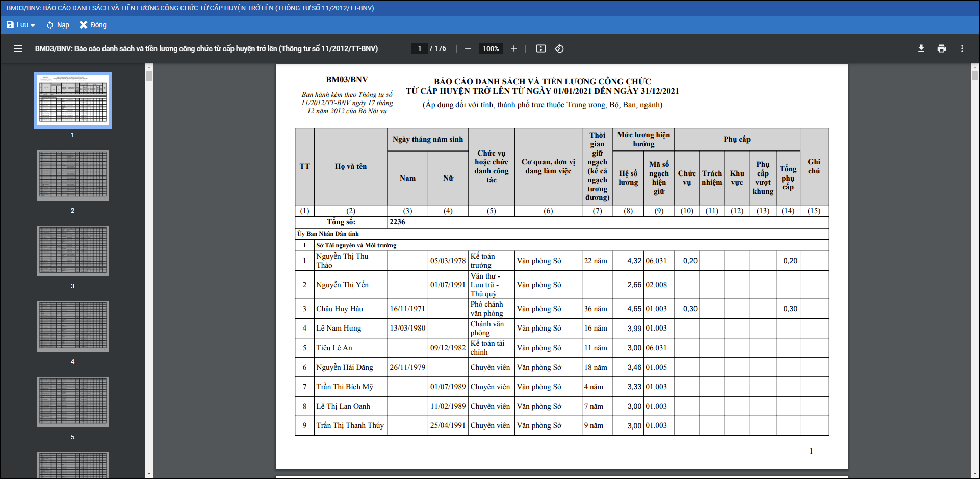Click the page number input field
Viewport: 980px width, 479px height.
[x=420, y=48]
